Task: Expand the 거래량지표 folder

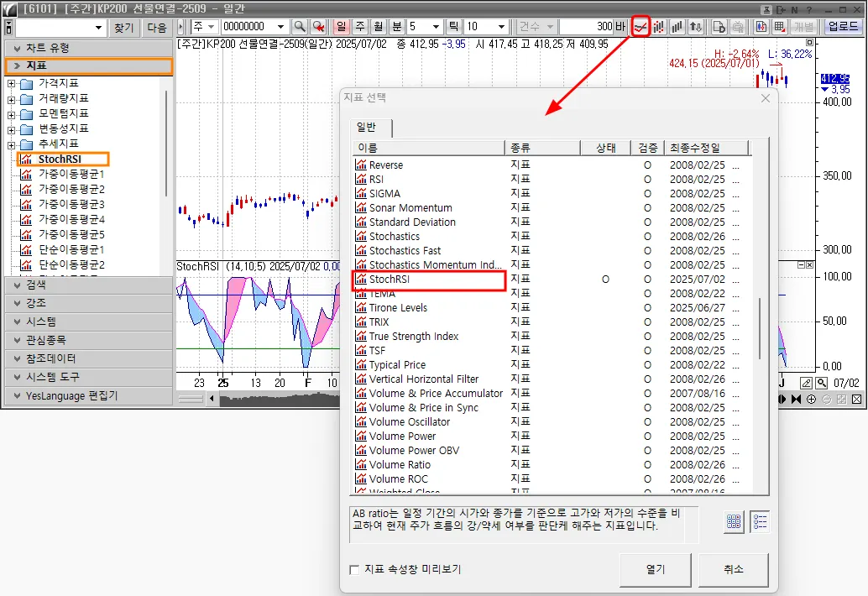Action: click(11, 100)
